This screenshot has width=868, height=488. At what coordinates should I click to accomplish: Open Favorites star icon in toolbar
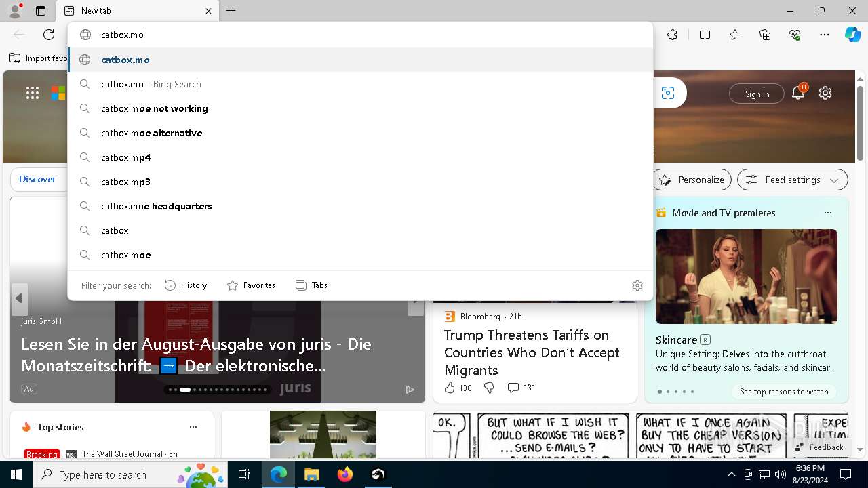(x=735, y=35)
